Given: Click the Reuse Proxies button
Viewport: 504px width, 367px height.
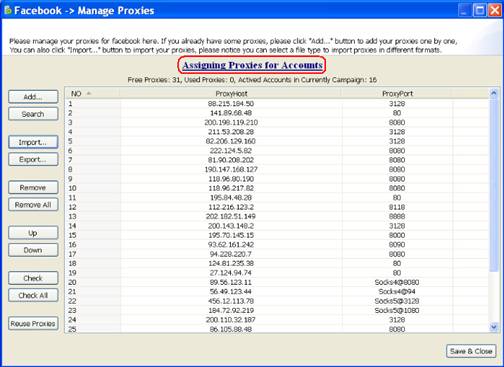Looking at the screenshot, I should (x=33, y=324).
